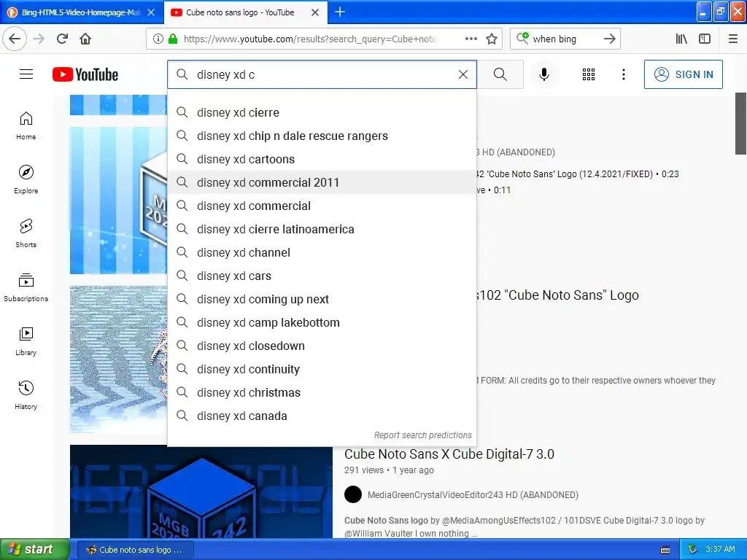The width and height of the screenshot is (747, 560).
Task: Choose suggestion 'disney xd canada'
Action: pyautogui.click(x=322, y=416)
